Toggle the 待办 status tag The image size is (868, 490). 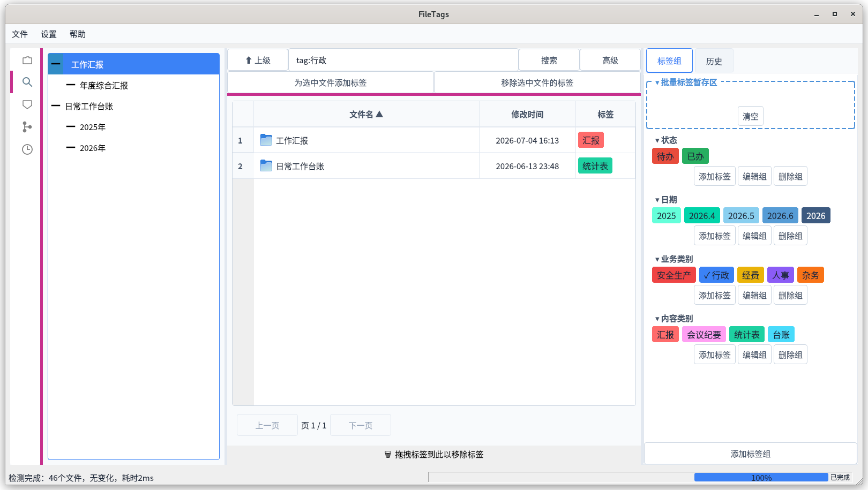(665, 156)
